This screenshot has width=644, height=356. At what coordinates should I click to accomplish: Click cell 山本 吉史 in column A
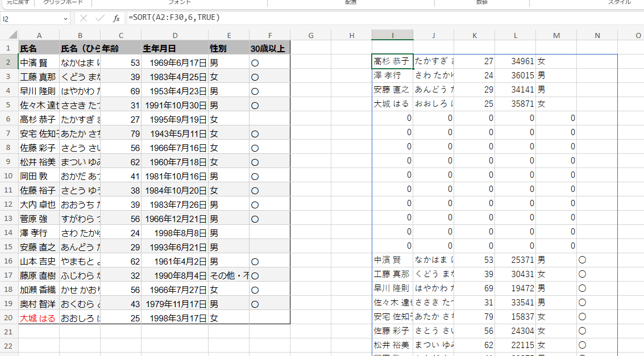(x=39, y=261)
